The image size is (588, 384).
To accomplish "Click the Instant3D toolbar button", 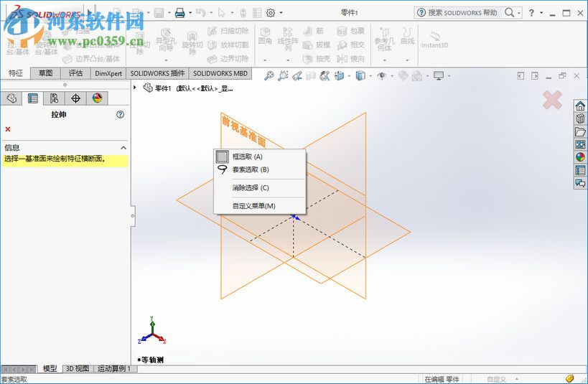I will pos(434,39).
